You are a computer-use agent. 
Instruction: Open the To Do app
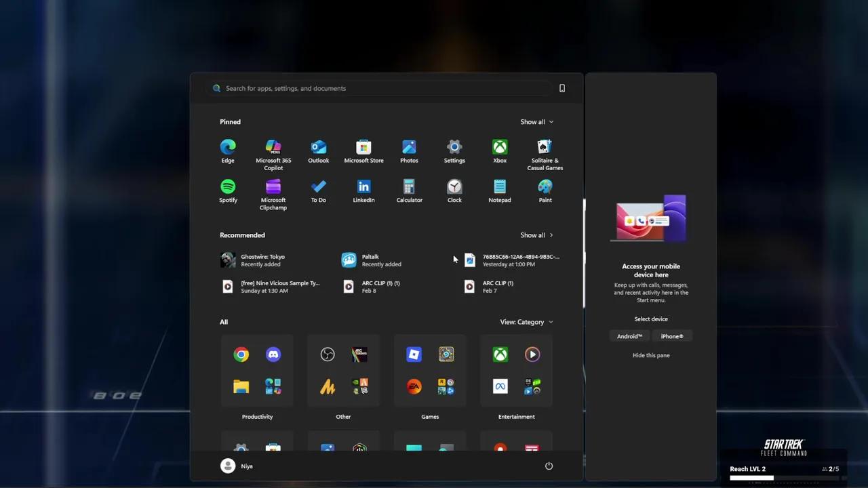(319, 191)
